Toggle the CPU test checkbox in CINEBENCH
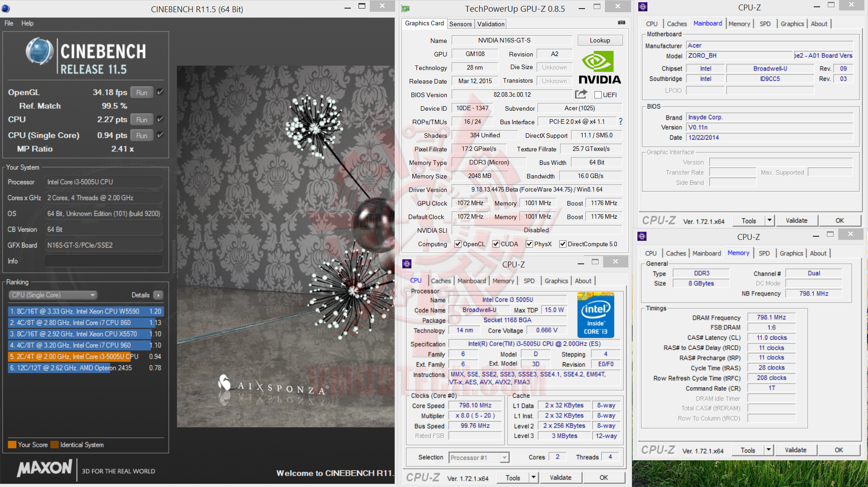This screenshot has width=868, height=487. (160, 119)
